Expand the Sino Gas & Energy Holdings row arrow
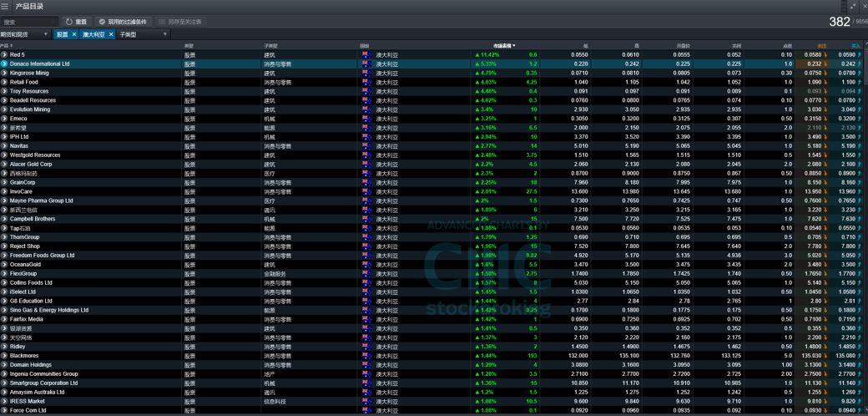Viewport: 868px width, 416px height. (4, 310)
